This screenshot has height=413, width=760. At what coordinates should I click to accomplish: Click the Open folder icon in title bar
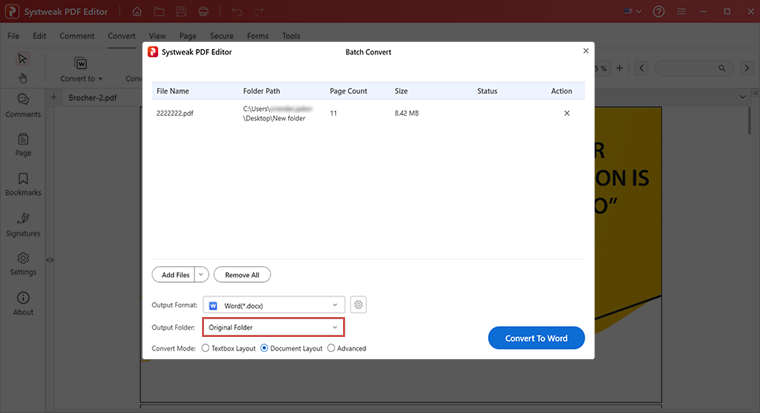point(159,11)
